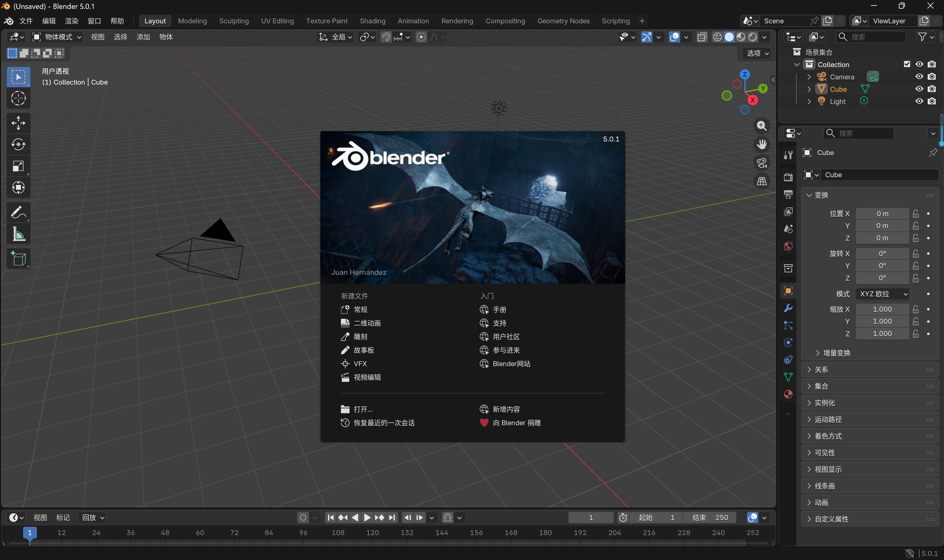The width and height of the screenshot is (944, 560).
Task: Open the Output properties tab
Action: click(x=788, y=194)
